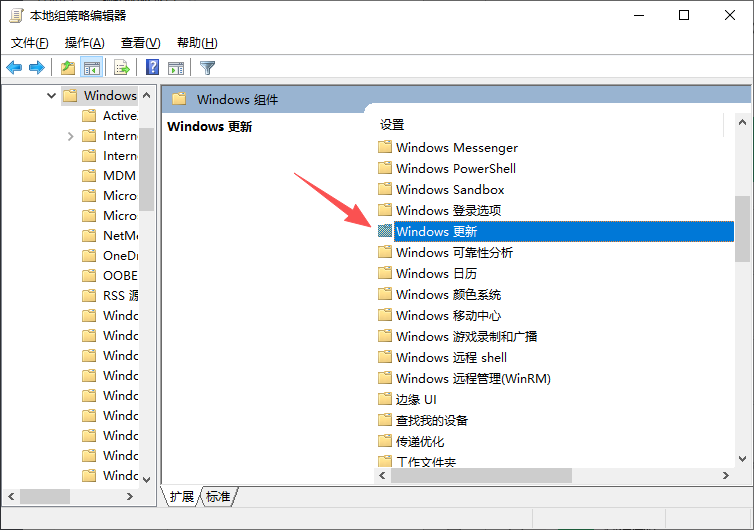Click settings list horizontal scroll-left arrow
Viewport: 754px width, 530px height.
click(382, 475)
